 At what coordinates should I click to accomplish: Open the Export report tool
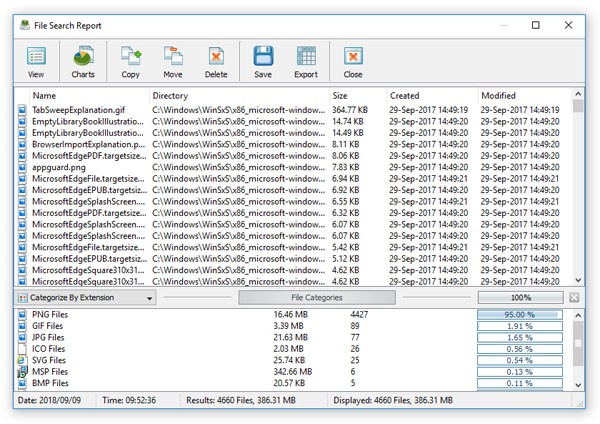pos(306,62)
